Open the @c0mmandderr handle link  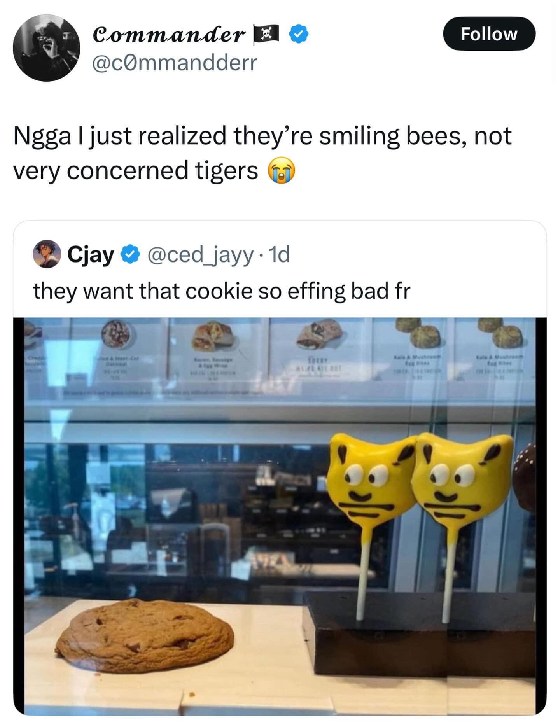pos(175,63)
